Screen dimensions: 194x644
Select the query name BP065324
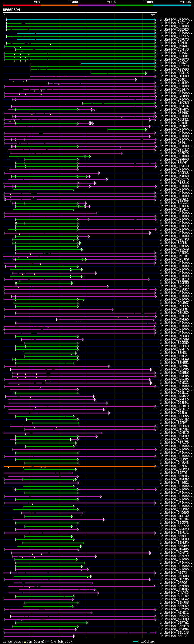pyautogui.click(x=12, y=10)
